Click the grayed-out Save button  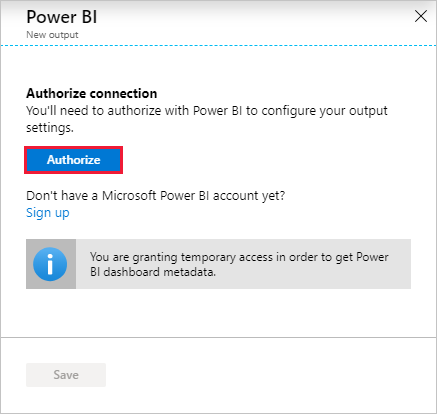click(66, 375)
